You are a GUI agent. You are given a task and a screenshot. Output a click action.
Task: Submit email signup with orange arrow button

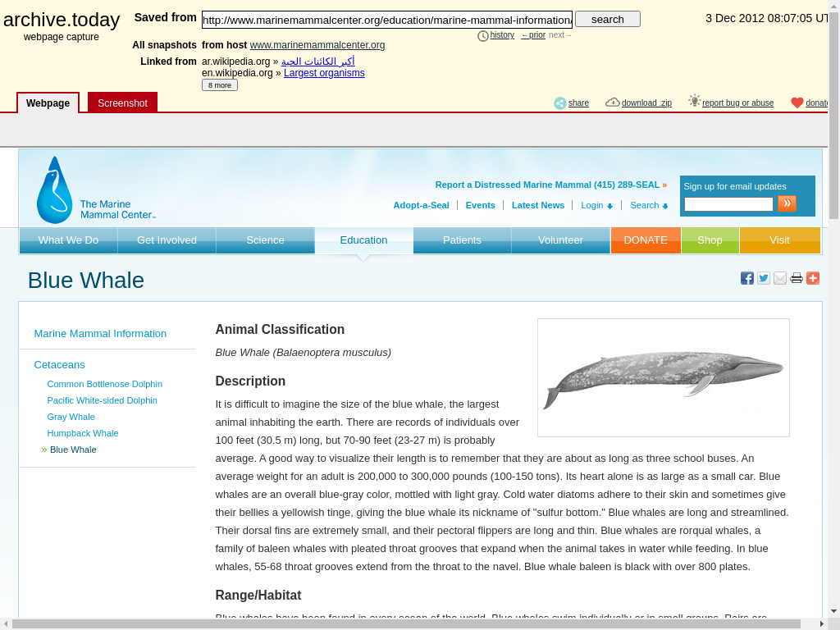point(787,203)
